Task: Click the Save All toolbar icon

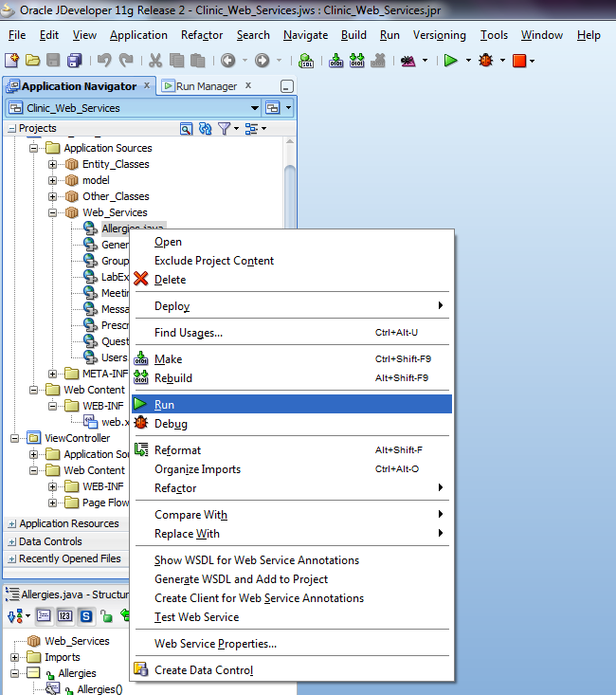Action: pos(75,61)
